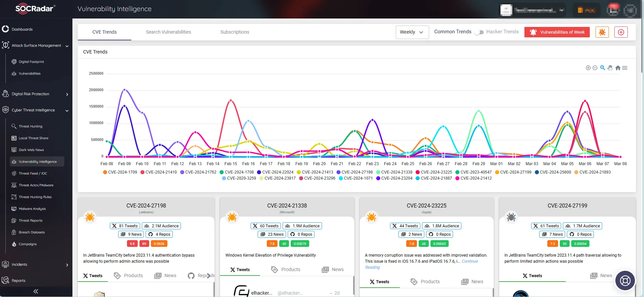
Task: Click CVE-2024-27198 red 9.8 score badge
Action: (132, 244)
